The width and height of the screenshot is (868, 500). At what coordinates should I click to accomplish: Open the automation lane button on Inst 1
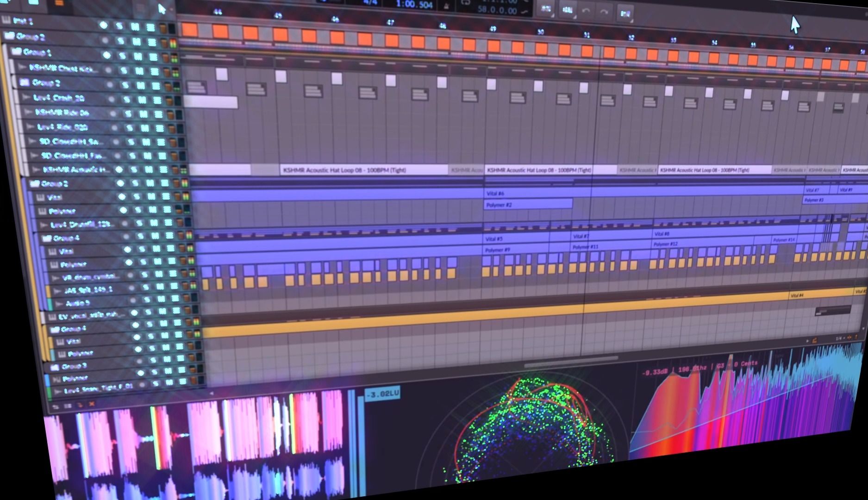coord(150,27)
